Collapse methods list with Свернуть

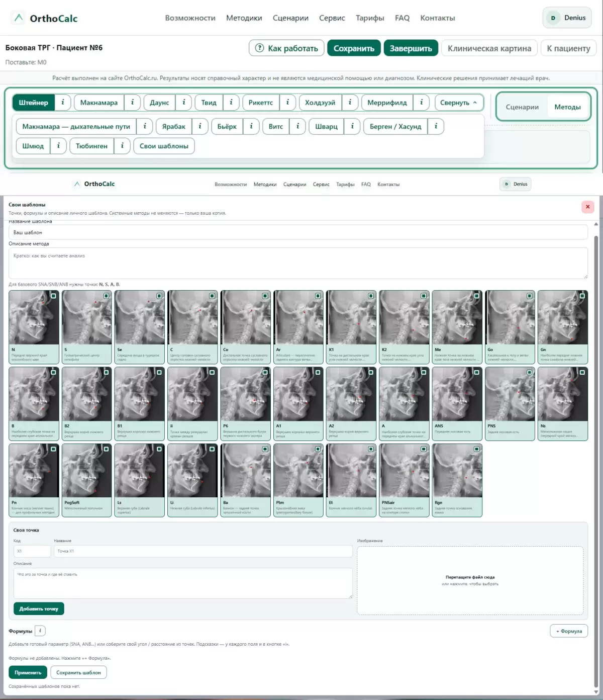click(459, 103)
